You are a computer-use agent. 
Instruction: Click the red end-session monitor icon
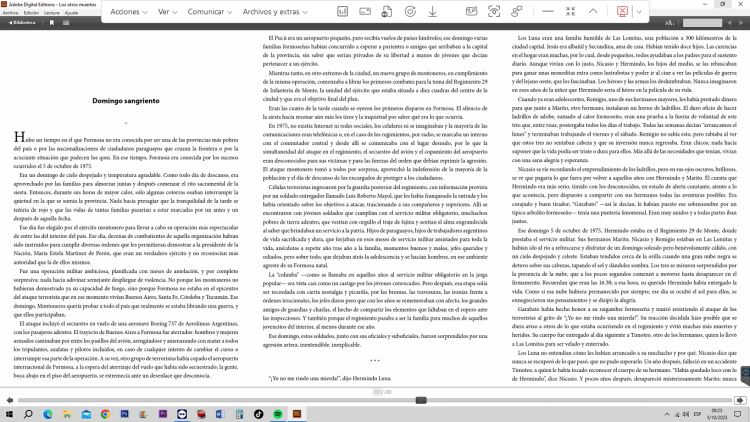click(621, 11)
